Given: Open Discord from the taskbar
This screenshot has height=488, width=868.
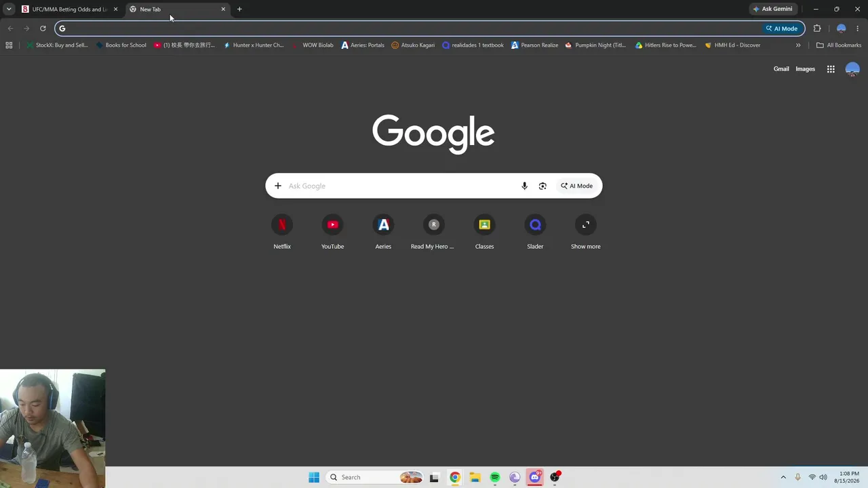Looking at the screenshot, I should [535, 477].
